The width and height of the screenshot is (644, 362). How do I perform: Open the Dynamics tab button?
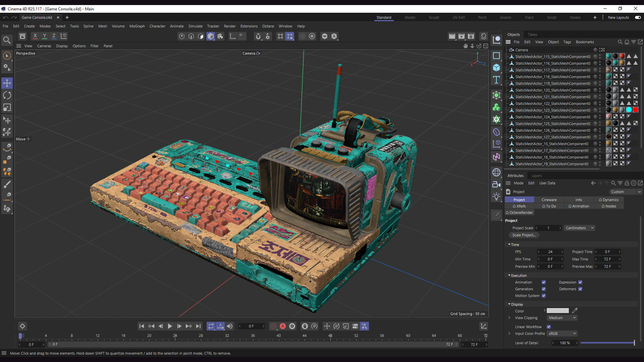click(x=609, y=200)
